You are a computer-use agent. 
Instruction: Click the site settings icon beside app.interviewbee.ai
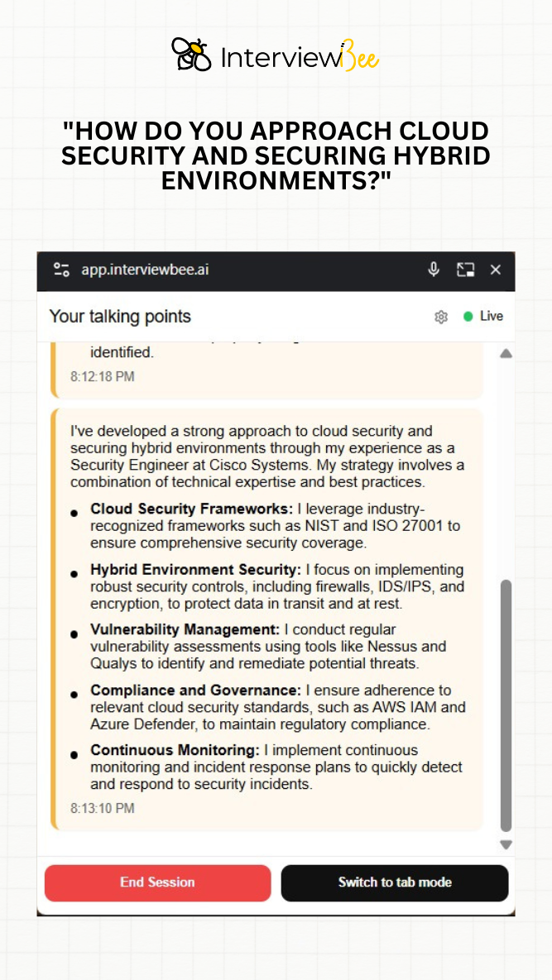[x=61, y=270]
